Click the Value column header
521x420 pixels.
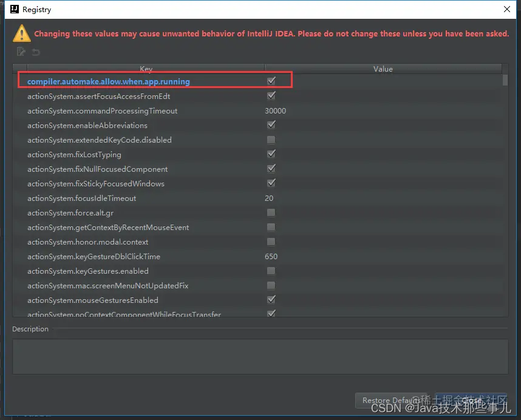click(383, 69)
